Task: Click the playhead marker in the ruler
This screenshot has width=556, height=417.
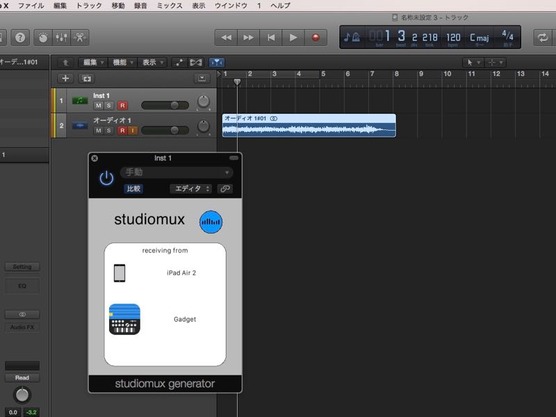Action: click(237, 82)
